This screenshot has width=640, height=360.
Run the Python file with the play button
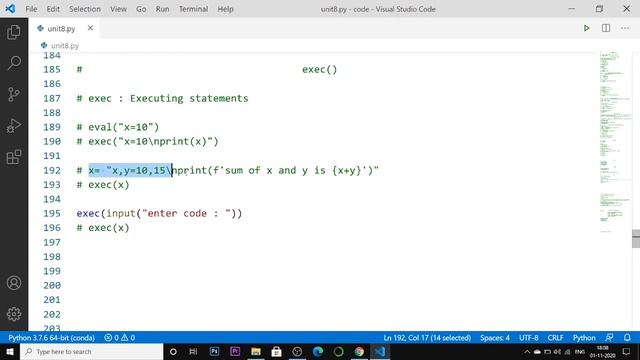point(586,28)
